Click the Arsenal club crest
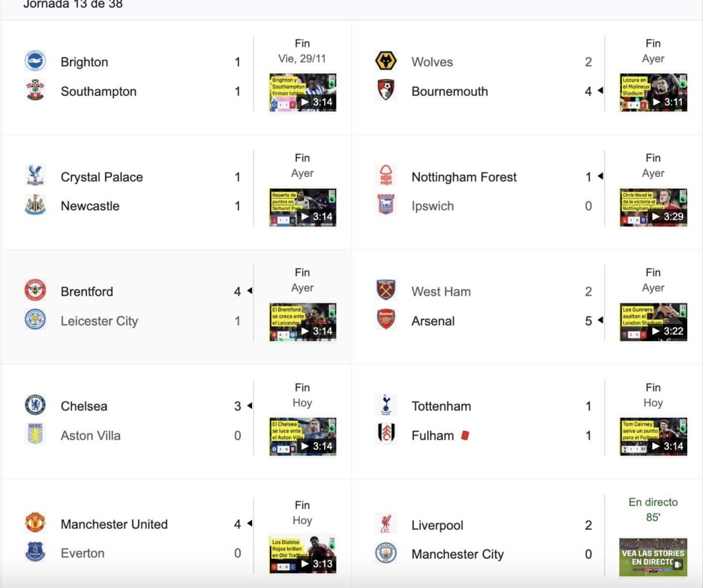The image size is (703, 588). point(386,320)
